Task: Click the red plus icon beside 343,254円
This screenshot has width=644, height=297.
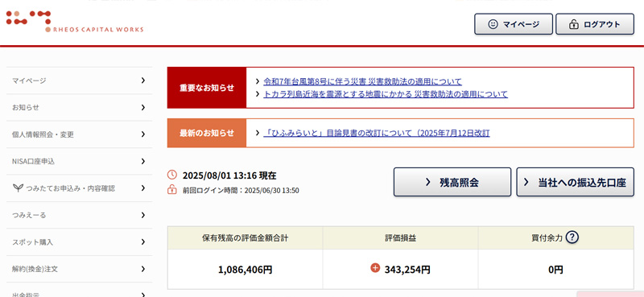Action: [x=374, y=268]
